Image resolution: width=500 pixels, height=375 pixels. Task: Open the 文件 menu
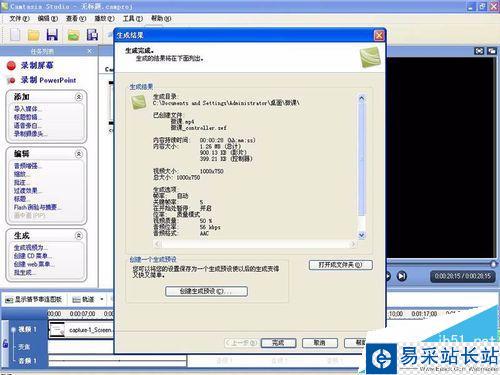pyautogui.click(x=19, y=18)
